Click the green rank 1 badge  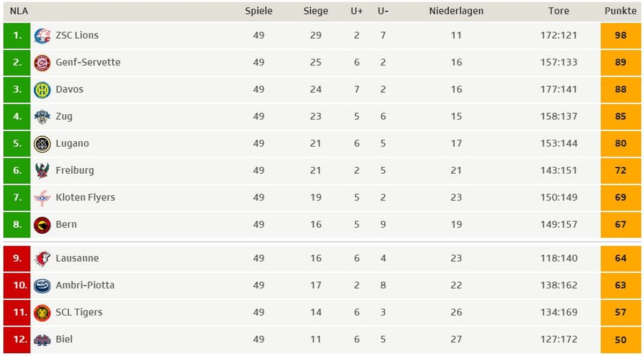[17, 35]
